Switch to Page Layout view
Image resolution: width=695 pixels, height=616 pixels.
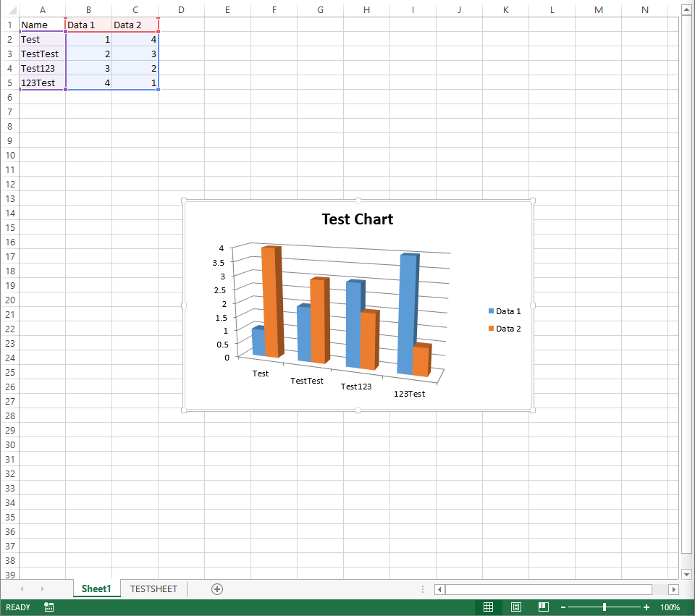click(x=516, y=607)
